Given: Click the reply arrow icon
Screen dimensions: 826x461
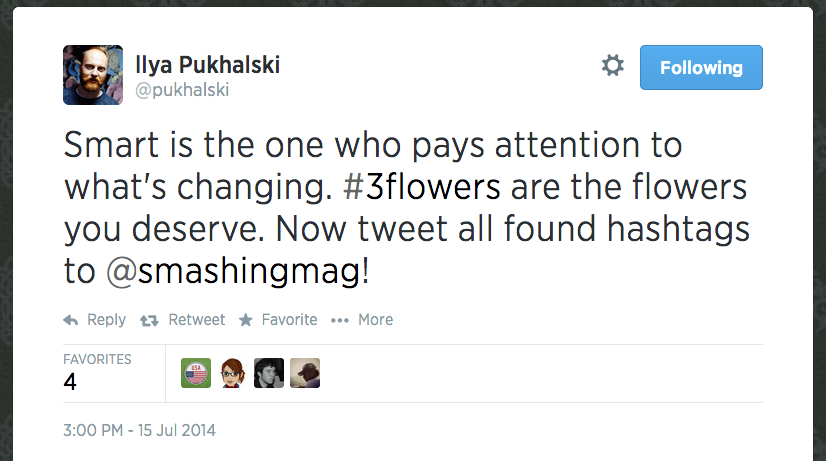Looking at the screenshot, I should tap(71, 320).
